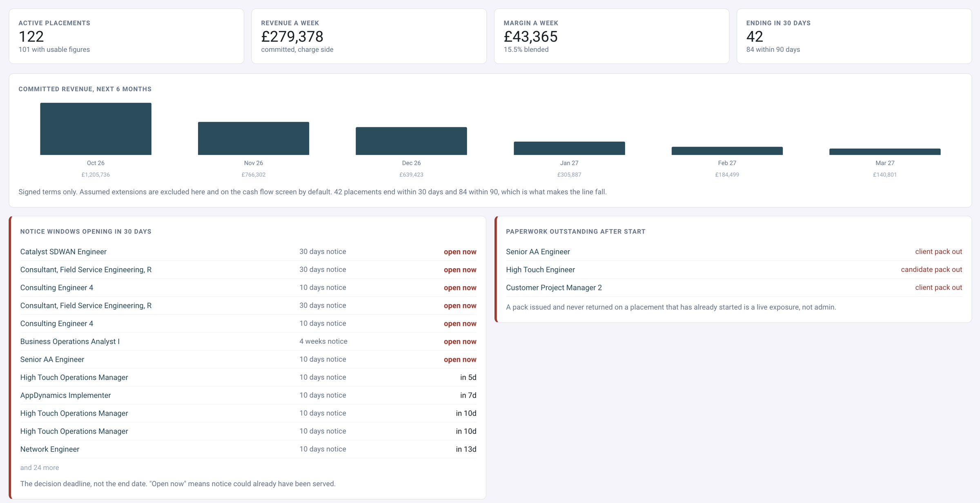Open the High Touch Engineer paperwork row
This screenshot has height=503, width=980.
pyautogui.click(x=734, y=270)
